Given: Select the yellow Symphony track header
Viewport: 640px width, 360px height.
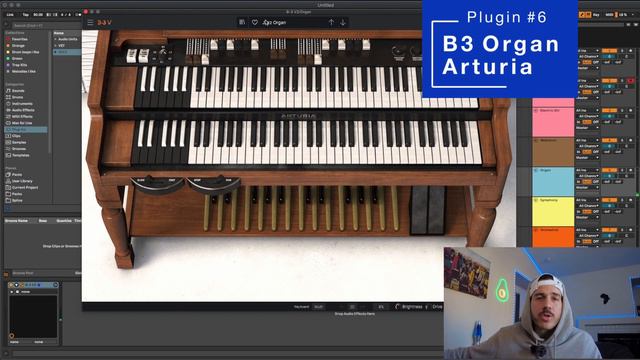Looking at the screenshot, I should point(553,211).
